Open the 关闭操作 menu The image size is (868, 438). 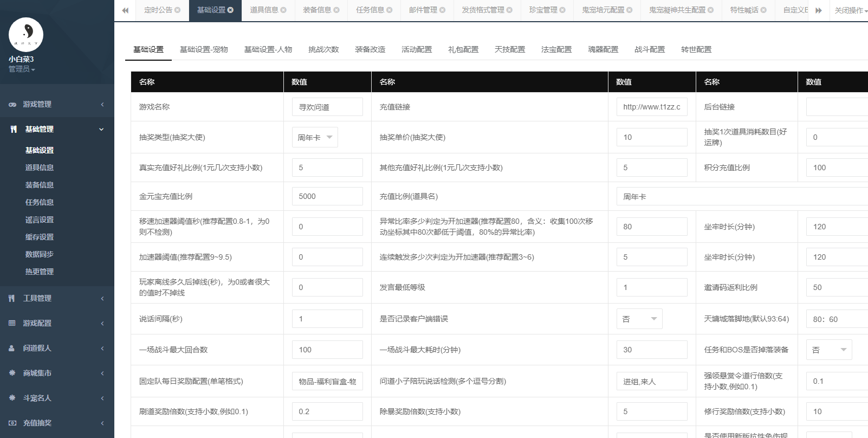[x=851, y=10]
